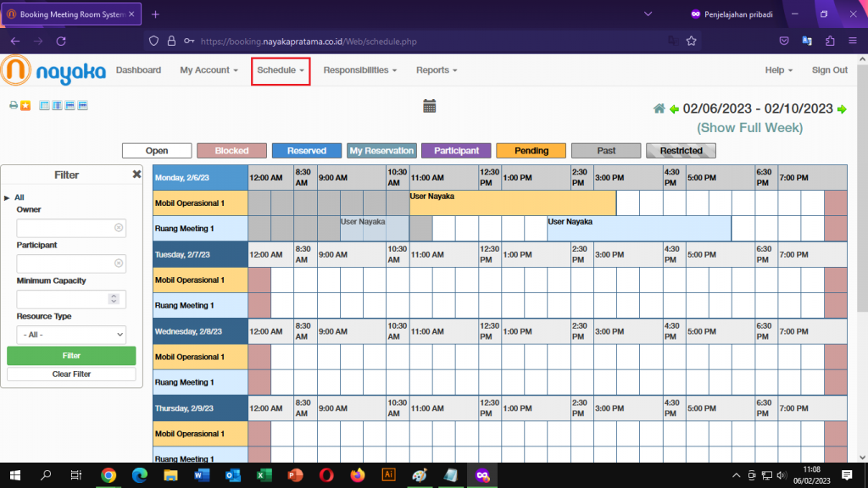Click the home icon beside date range

(x=659, y=108)
